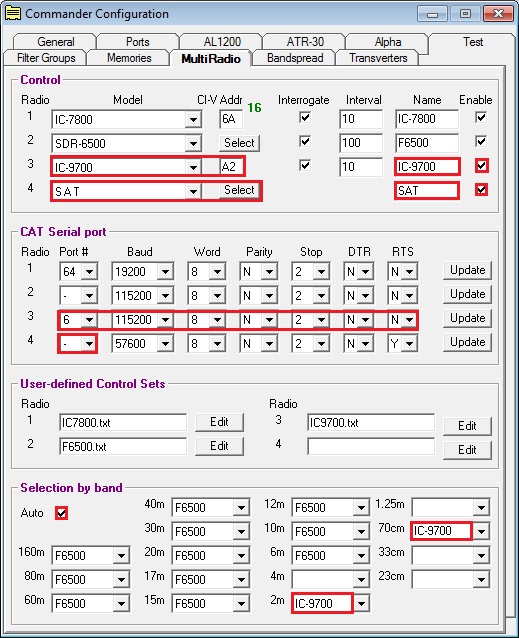Open radio 4 RTS dropdown showing Y
519x638 pixels.
click(410, 344)
